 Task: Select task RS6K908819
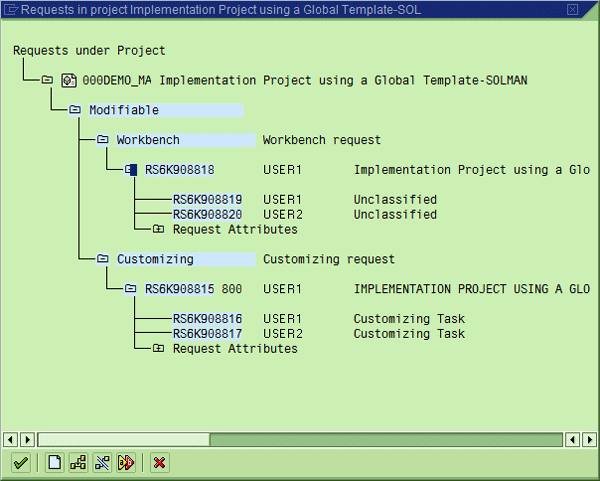(207, 200)
